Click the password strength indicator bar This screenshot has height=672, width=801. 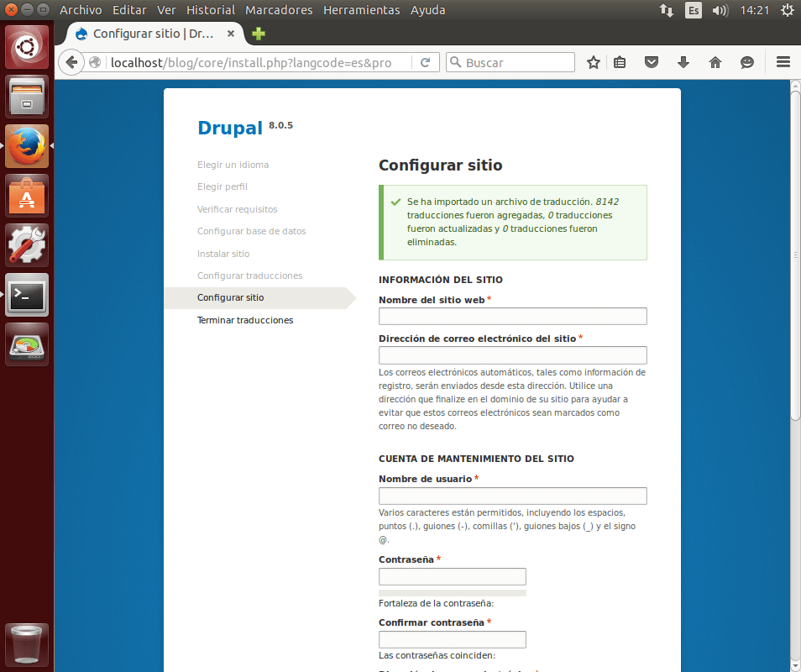pos(452,593)
